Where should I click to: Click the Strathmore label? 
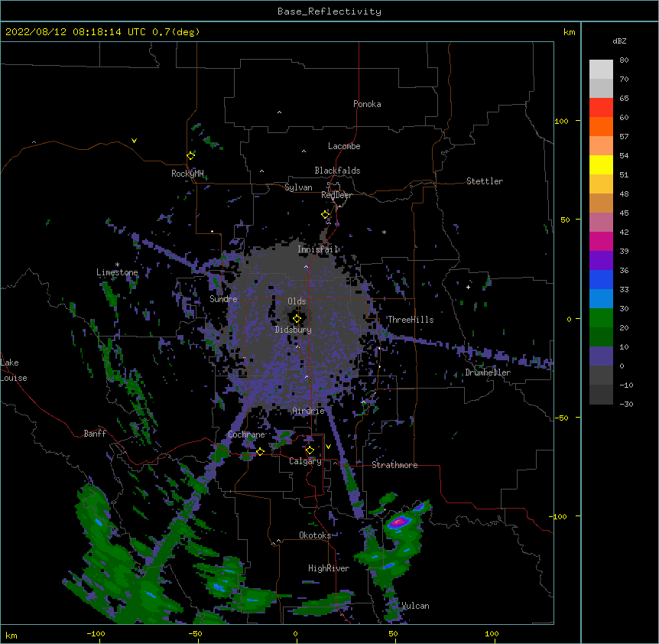[394, 465]
